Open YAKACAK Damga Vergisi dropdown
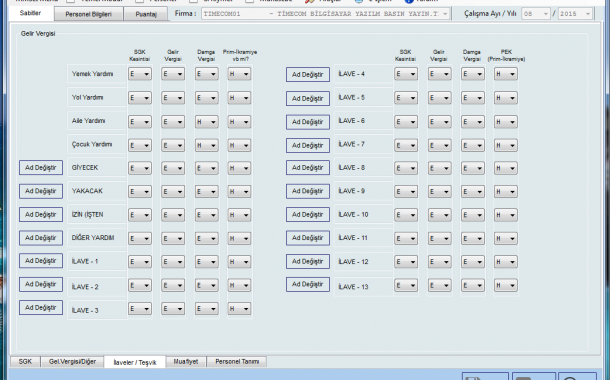 pos(206,191)
